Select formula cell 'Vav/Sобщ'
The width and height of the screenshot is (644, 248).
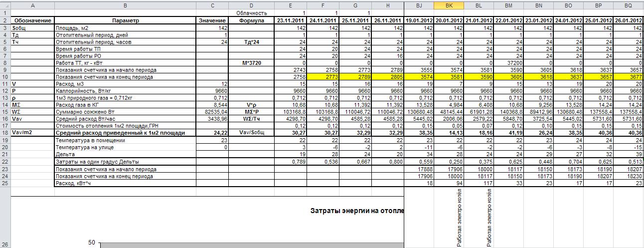pos(252,133)
